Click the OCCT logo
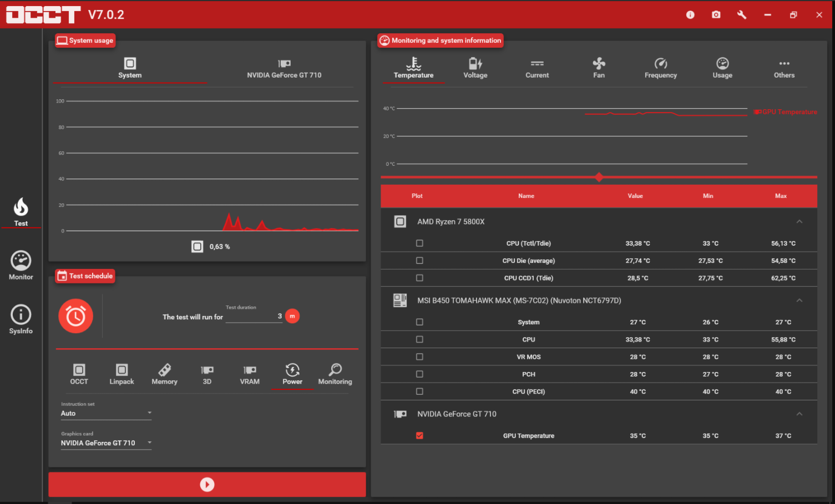Viewport: 835px width, 504px height. 43,14
